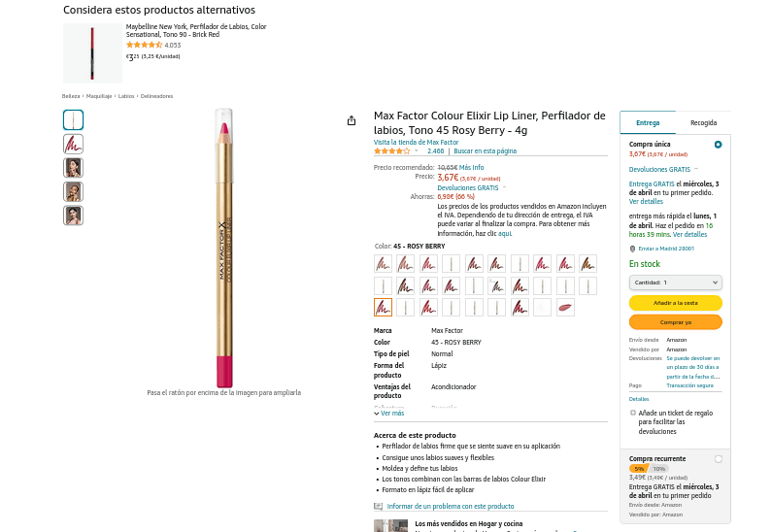The image size is (771, 532).
Task: Switch to the Recogida tab
Action: coord(703,123)
